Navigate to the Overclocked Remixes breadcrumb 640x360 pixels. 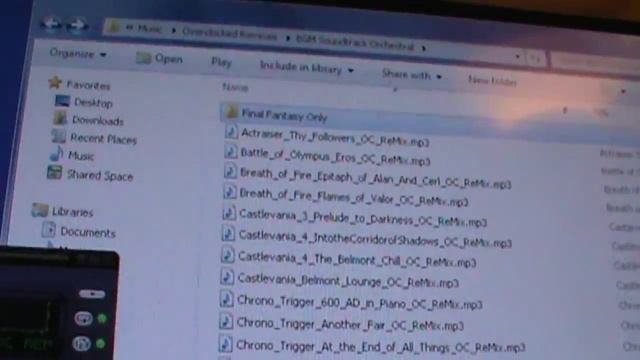[229, 34]
